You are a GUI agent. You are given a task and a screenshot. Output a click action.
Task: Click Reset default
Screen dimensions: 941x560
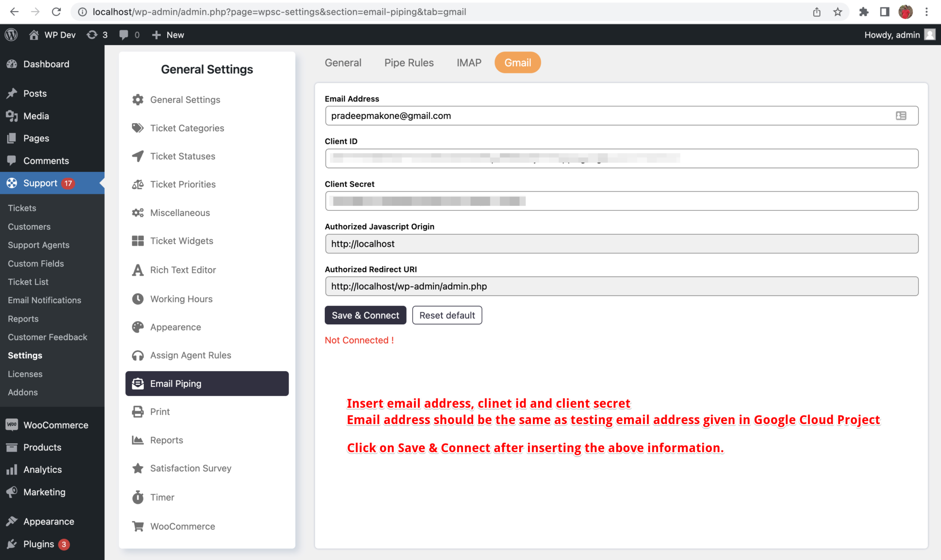(x=447, y=315)
